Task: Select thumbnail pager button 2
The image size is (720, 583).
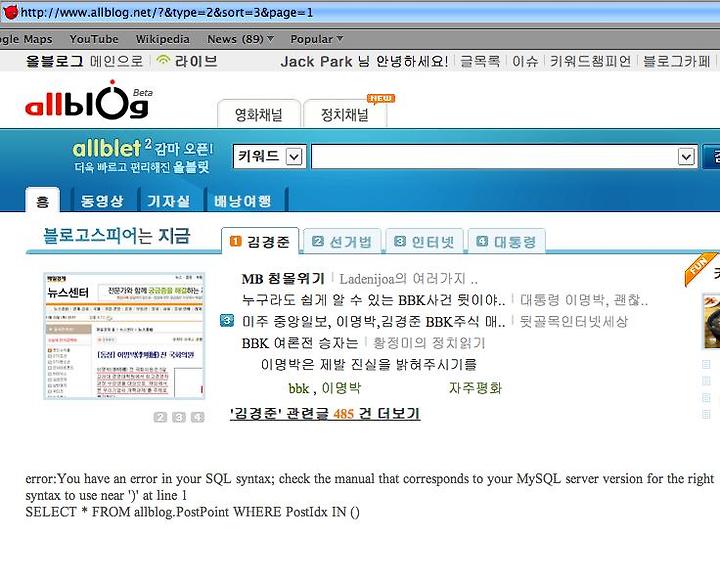Action: 160,417
